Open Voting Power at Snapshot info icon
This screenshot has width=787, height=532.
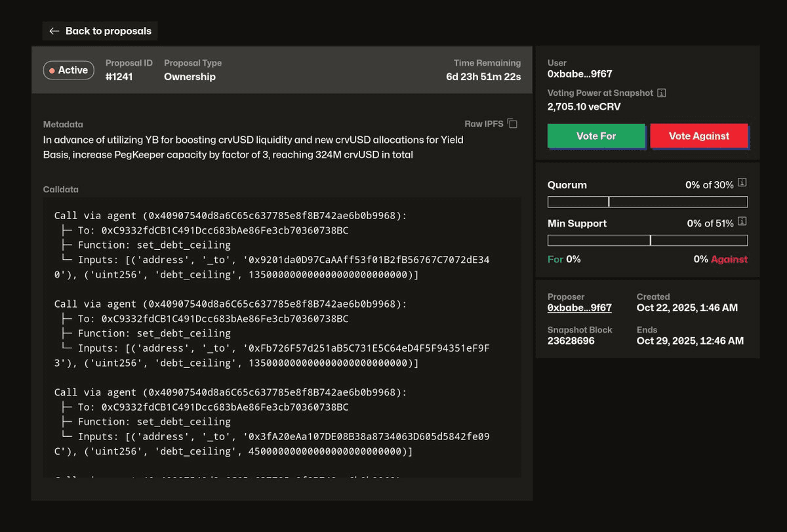point(662,93)
